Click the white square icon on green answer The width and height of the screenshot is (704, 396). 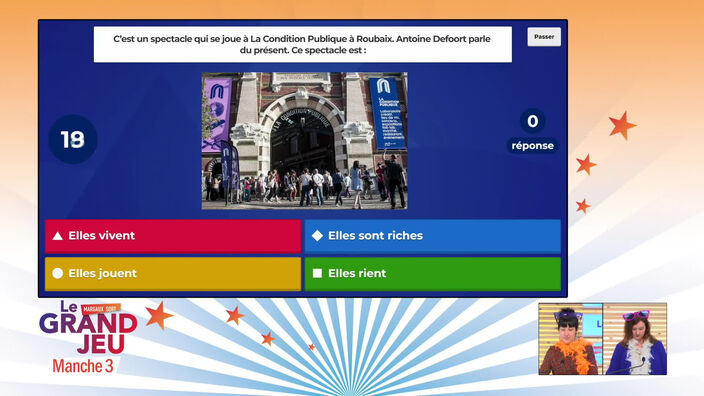[317, 273]
